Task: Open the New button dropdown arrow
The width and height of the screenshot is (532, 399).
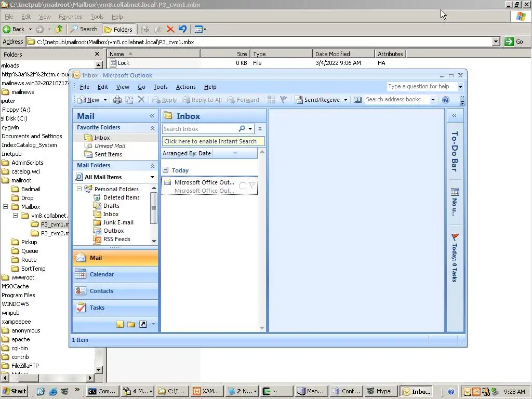Action: (105, 100)
